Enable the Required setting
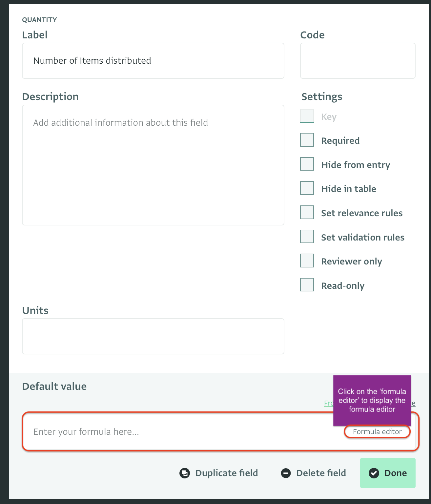Image resolution: width=431 pixels, height=504 pixels. [306, 139]
